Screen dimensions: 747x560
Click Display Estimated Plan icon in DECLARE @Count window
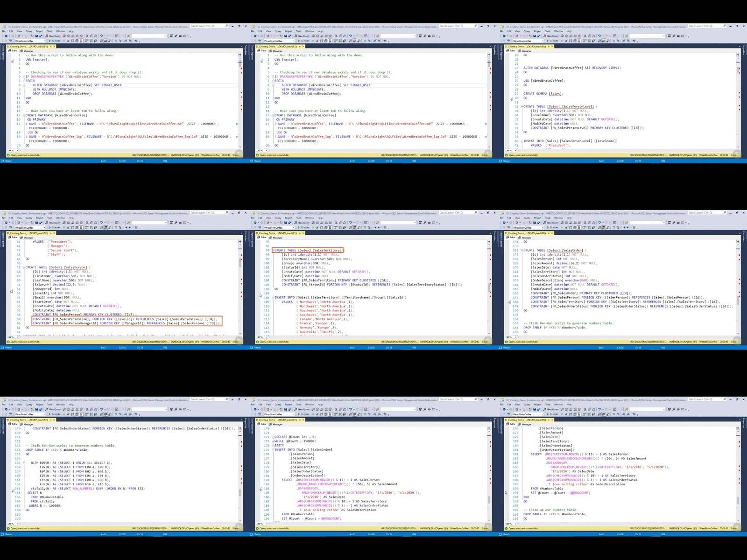[x=321, y=414]
